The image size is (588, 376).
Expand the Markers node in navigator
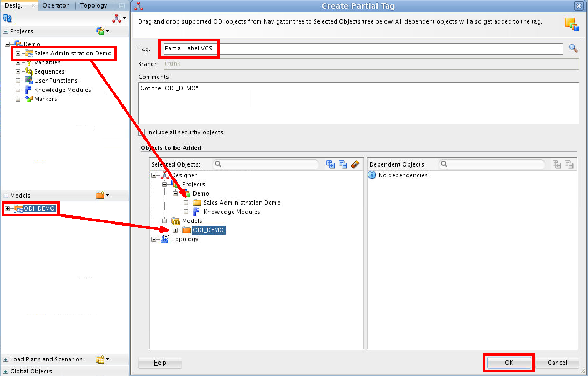pos(18,99)
